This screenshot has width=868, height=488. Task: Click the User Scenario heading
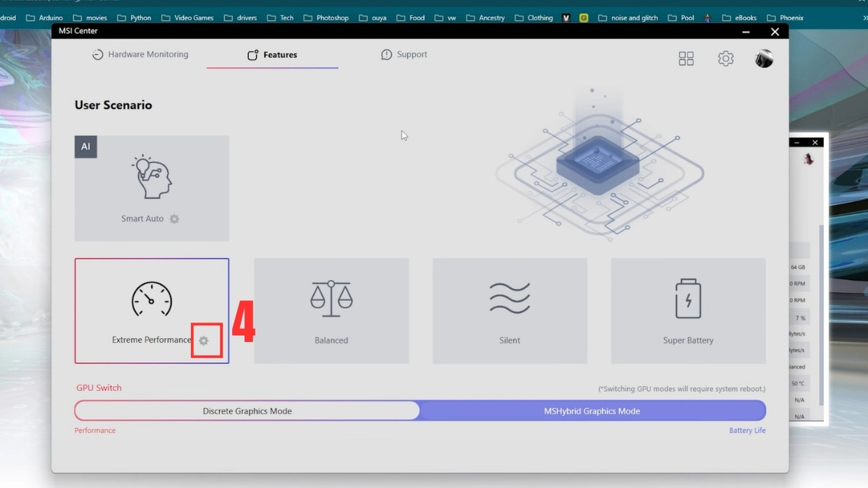[114, 105]
